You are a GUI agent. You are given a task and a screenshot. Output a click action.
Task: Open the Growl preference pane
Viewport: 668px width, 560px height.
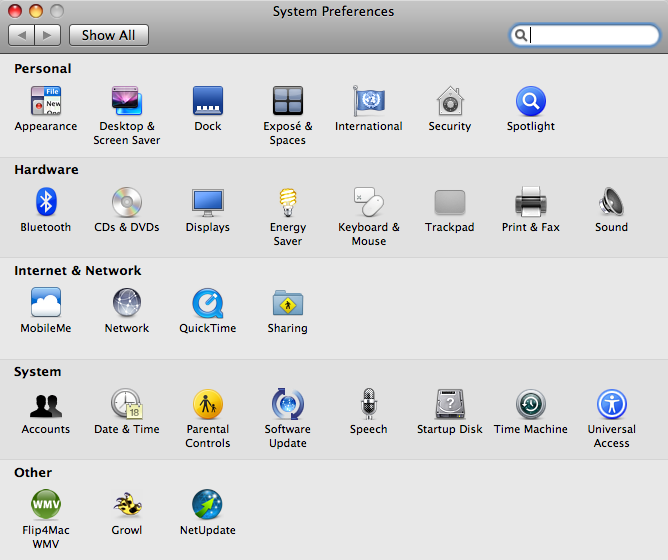pyautogui.click(x=127, y=506)
